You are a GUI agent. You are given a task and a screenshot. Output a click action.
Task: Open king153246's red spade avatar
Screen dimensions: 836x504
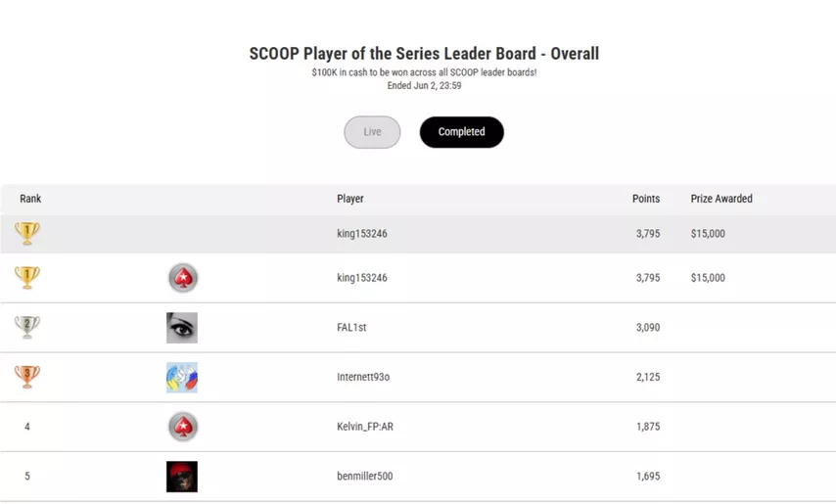pyautogui.click(x=183, y=278)
